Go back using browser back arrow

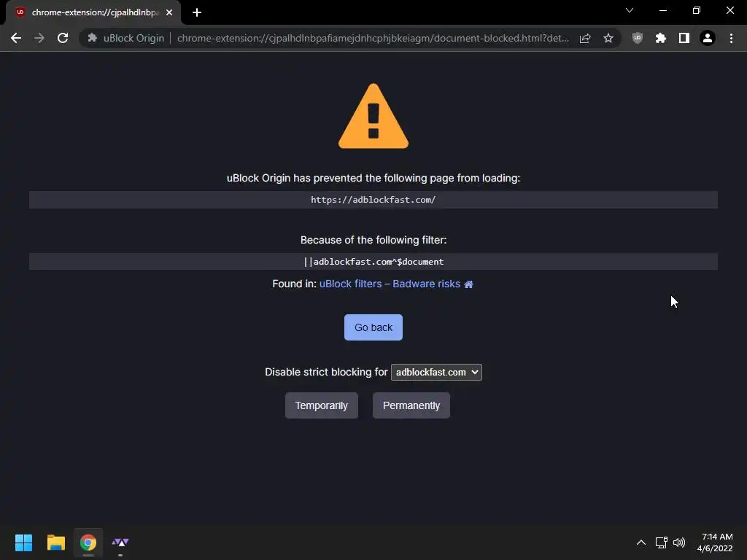click(x=16, y=38)
